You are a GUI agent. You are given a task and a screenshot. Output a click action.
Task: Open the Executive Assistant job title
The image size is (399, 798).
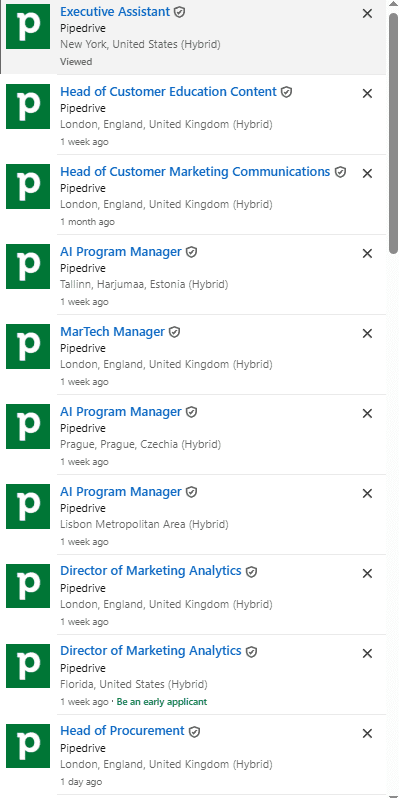[115, 12]
